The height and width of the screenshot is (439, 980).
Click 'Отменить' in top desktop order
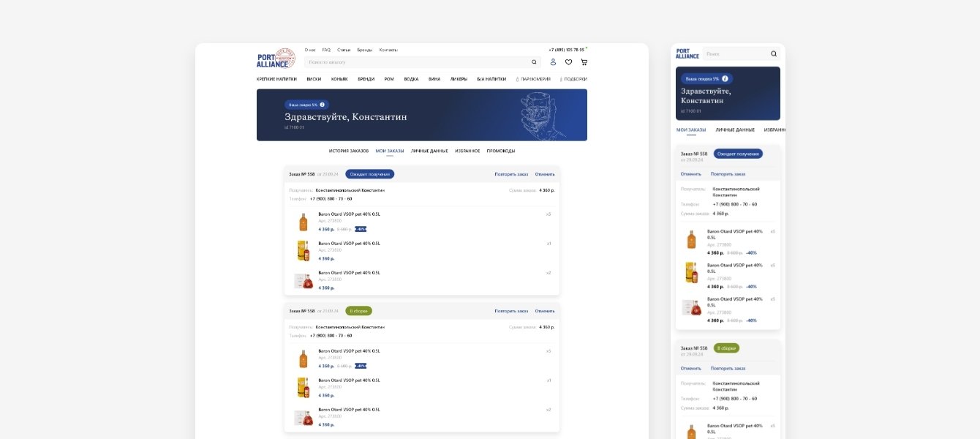coord(545,174)
